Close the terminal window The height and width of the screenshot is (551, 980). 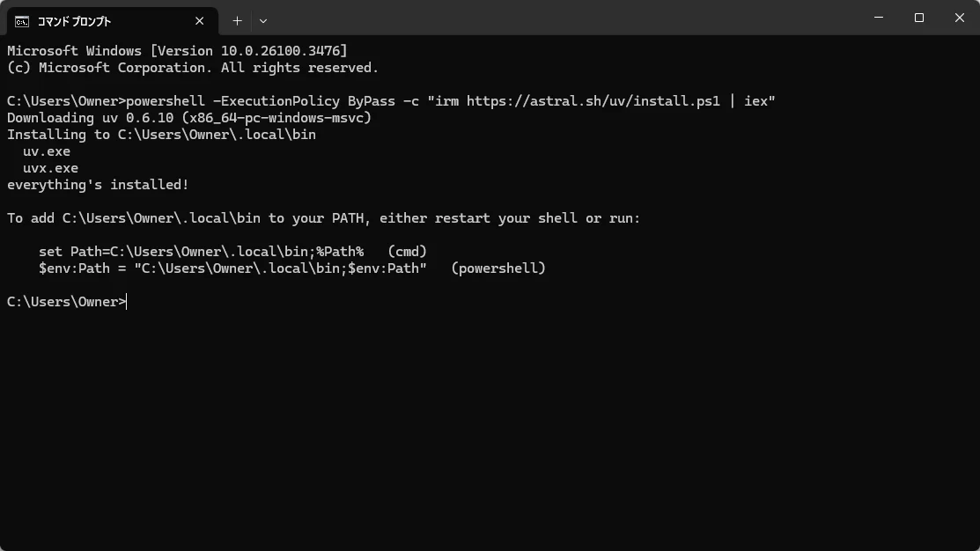960,18
